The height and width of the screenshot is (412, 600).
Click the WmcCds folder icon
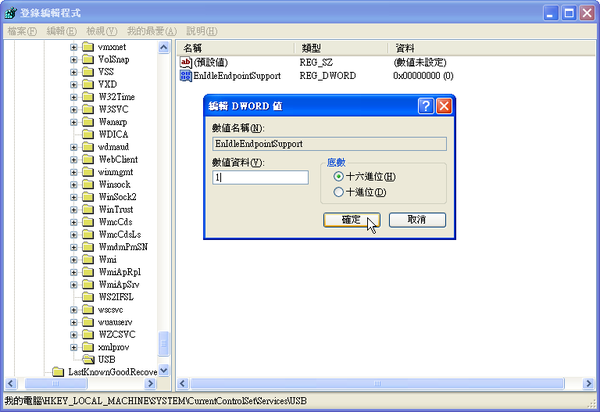pyautogui.click(x=88, y=222)
